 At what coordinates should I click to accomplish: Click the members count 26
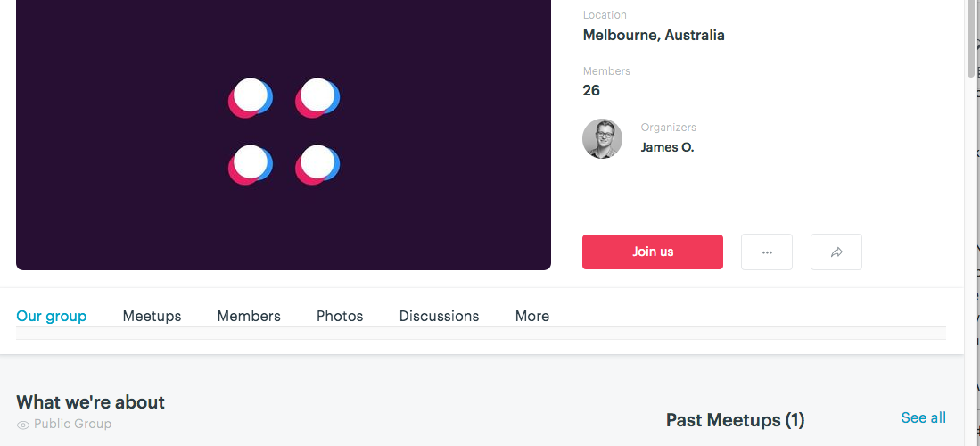(x=591, y=90)
